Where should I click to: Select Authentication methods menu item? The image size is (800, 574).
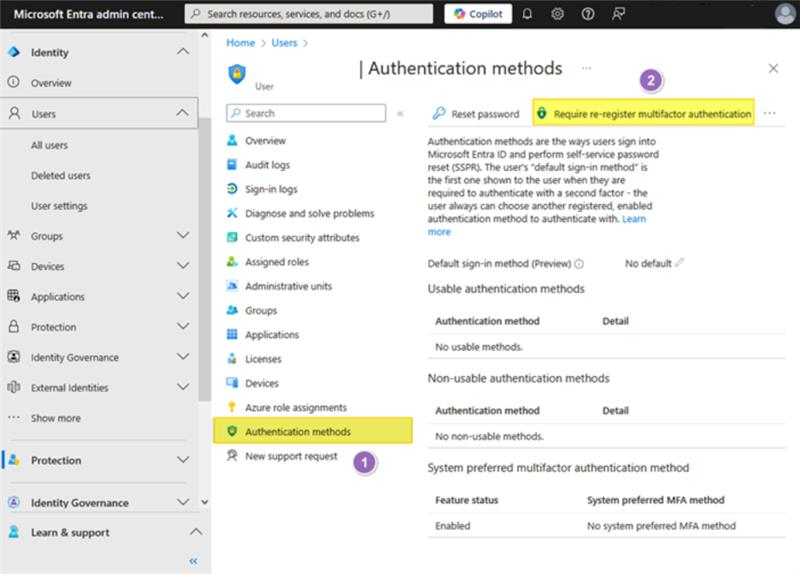coord(313,431)
